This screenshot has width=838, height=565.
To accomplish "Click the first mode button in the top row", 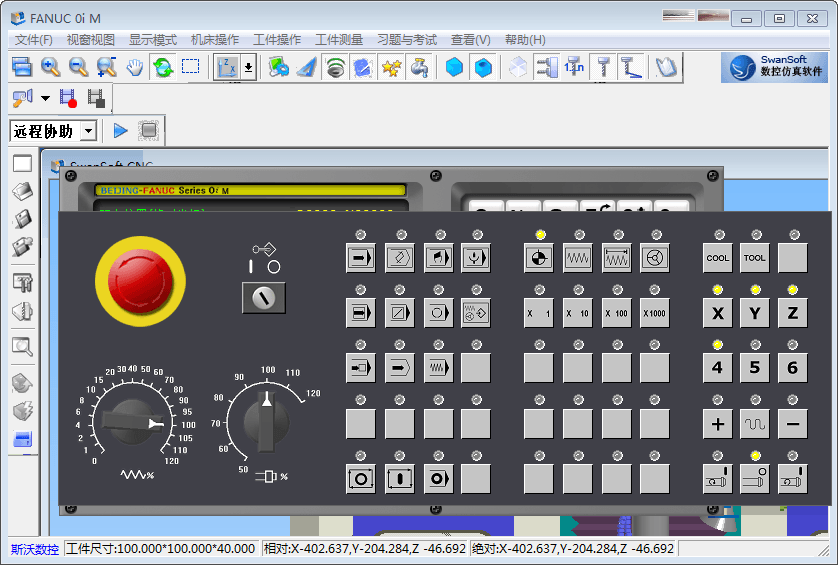I will [361, 258].
